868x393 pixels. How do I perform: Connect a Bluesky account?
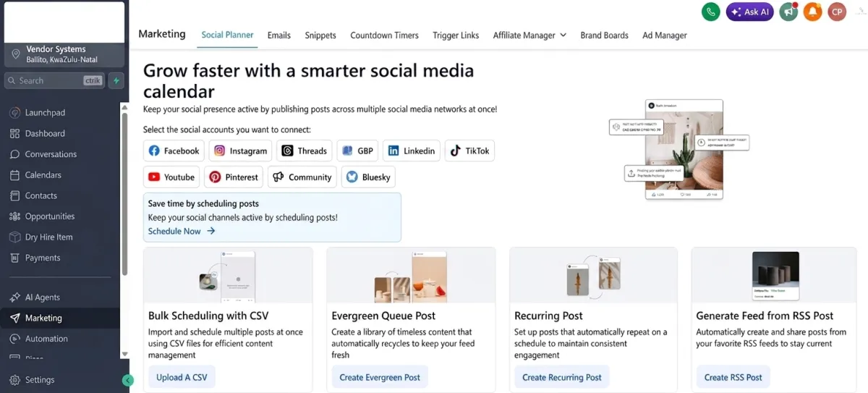pyautogui.click(x=368, y=177)
